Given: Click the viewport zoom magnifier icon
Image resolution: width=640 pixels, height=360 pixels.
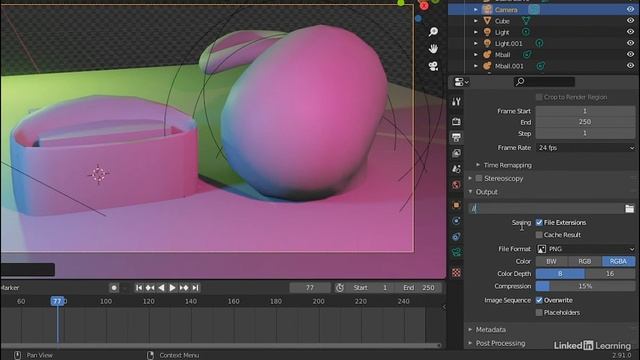Looking at the screenshot, I should click(x=433, y=32).
